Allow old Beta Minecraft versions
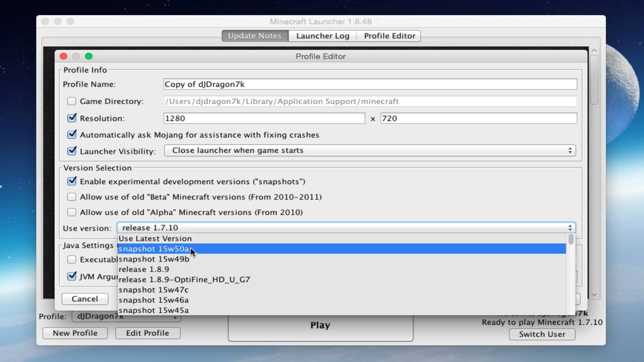Image resolution: width=644 pixels, height=362 pixels. click(x=71, y=197)
